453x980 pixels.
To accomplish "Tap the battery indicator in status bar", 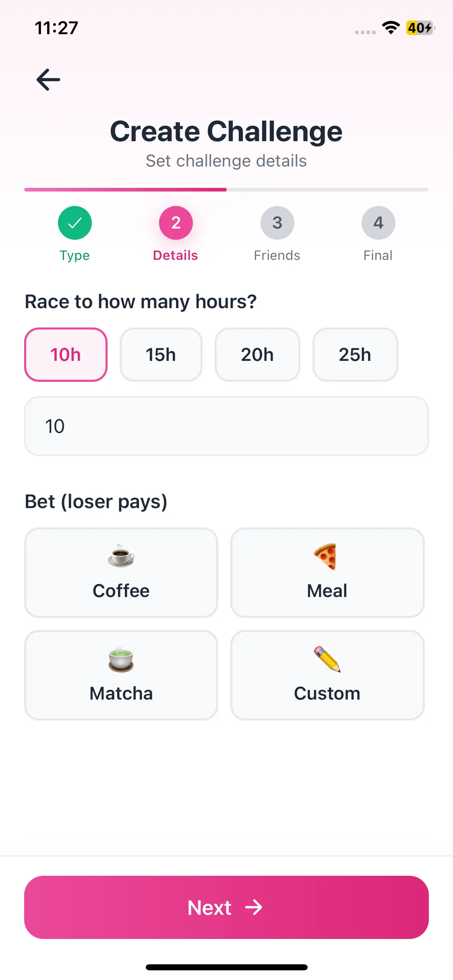I will [x=420, y=28].
